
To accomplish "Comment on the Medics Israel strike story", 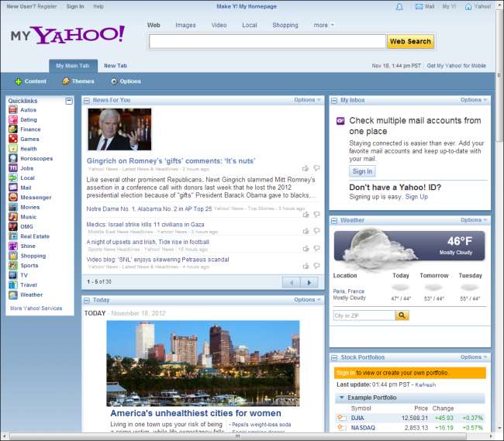I will click(x=316, y=231).
